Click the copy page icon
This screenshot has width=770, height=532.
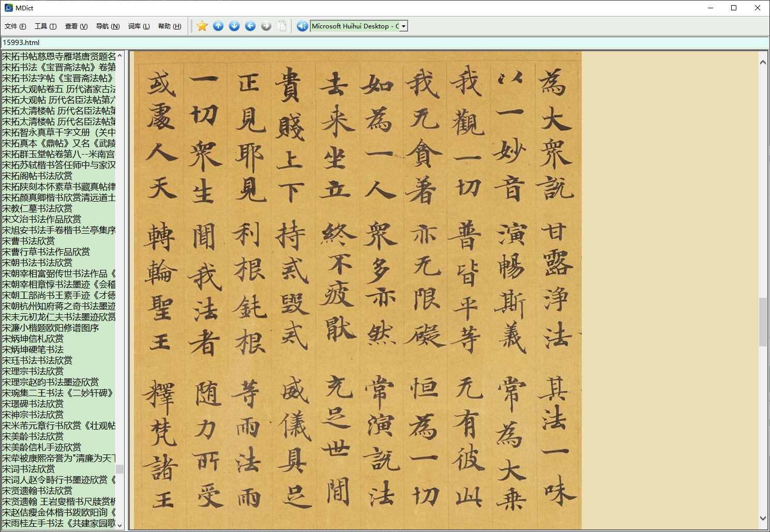(x=282, y=26)
